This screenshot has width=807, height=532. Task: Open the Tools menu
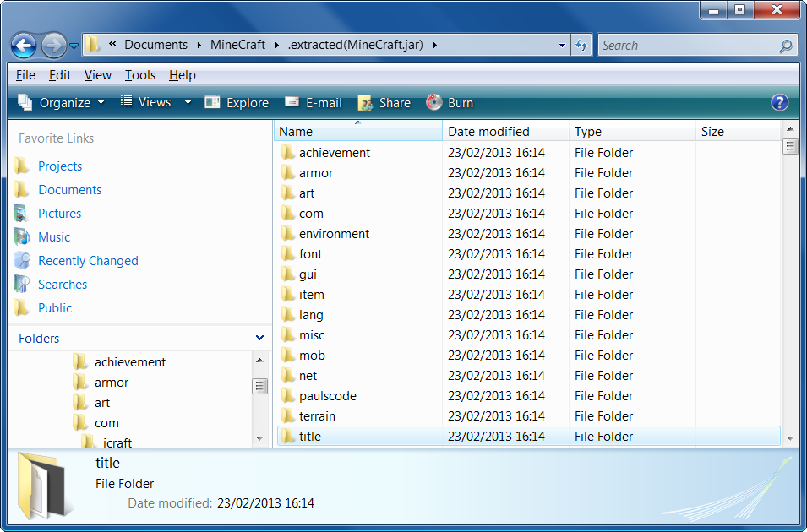pyautogui.click(x=140, y=75)
